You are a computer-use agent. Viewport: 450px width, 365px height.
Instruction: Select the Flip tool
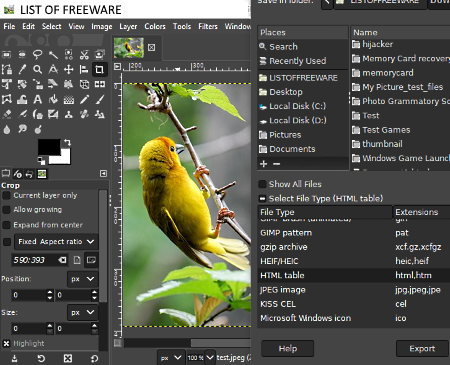(99, 84)
